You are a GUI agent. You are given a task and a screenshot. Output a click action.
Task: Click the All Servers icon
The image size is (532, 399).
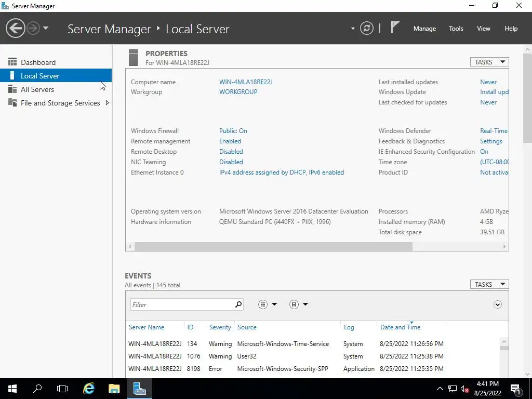click(12, 89)
